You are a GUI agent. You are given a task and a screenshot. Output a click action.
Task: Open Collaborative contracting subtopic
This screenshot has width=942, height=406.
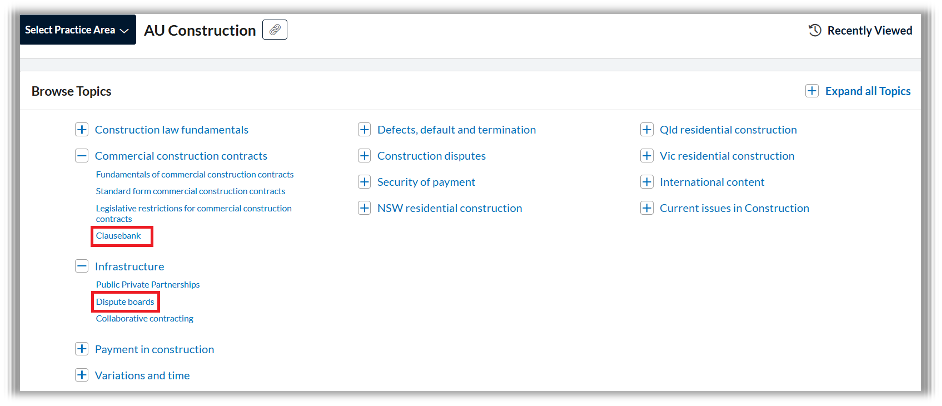point(145,319)
